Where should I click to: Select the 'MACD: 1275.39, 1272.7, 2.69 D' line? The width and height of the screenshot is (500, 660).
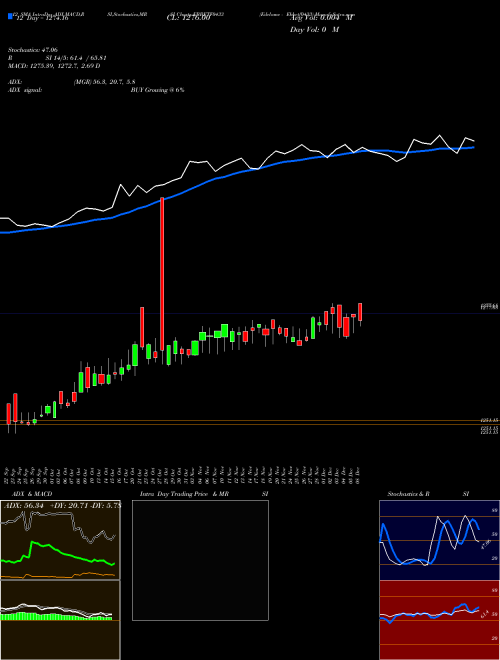pos(54,66)
